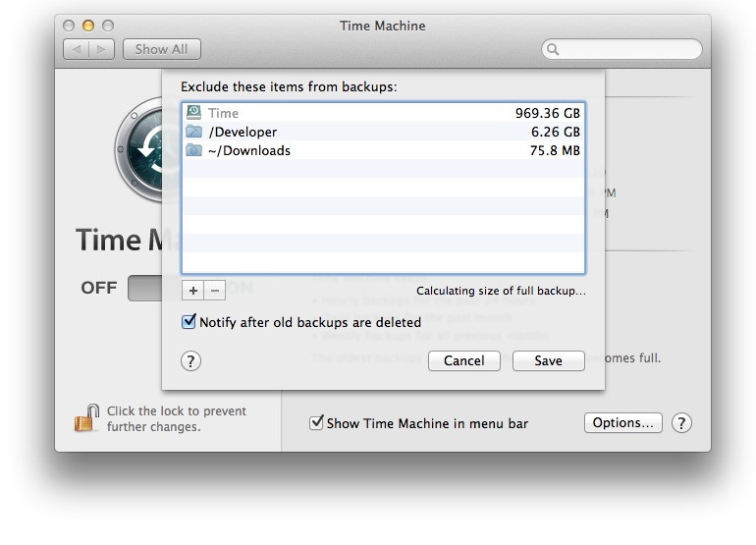The height and width of the screenshot is (545, 756).
Task: Click the magnifier icon in search field
Action: pos(553,49)
